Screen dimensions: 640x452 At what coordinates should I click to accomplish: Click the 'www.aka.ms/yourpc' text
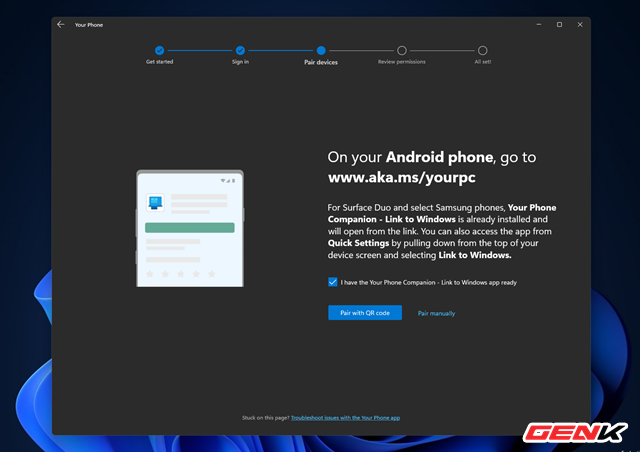pyautogui.click(x=402, y=178)
